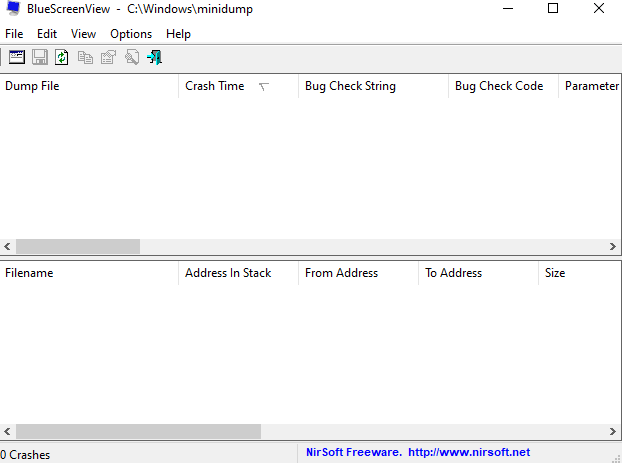Image resolution: width=622 pixels, height=463 pixels.
Task: Open the Properties toolbar icon
Action: point(108,57)
